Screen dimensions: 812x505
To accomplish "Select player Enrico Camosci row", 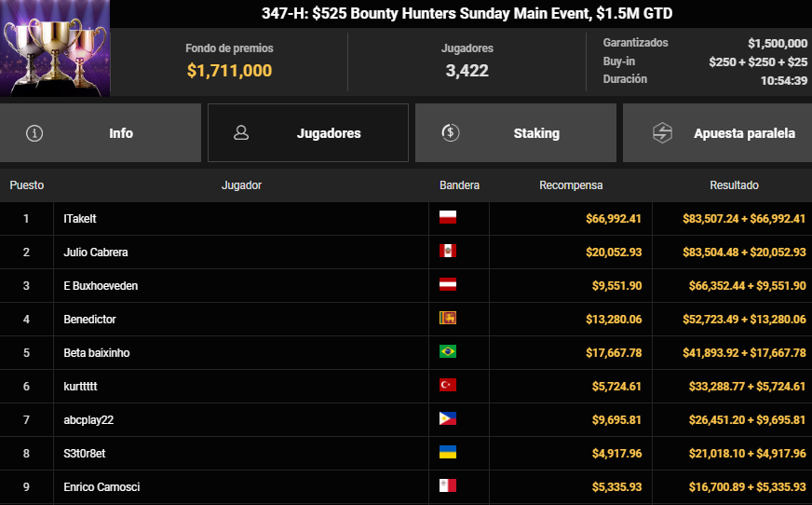I will click(406, 487).
